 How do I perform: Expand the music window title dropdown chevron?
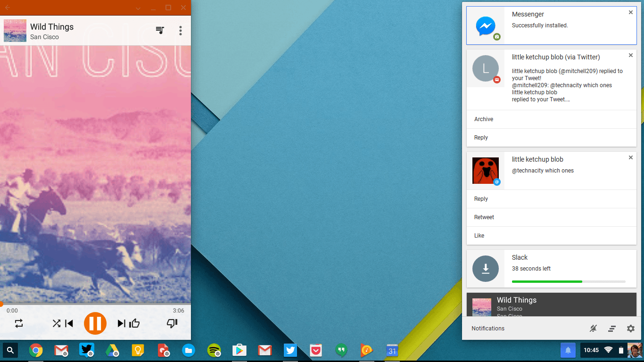(x=138, y=8)
